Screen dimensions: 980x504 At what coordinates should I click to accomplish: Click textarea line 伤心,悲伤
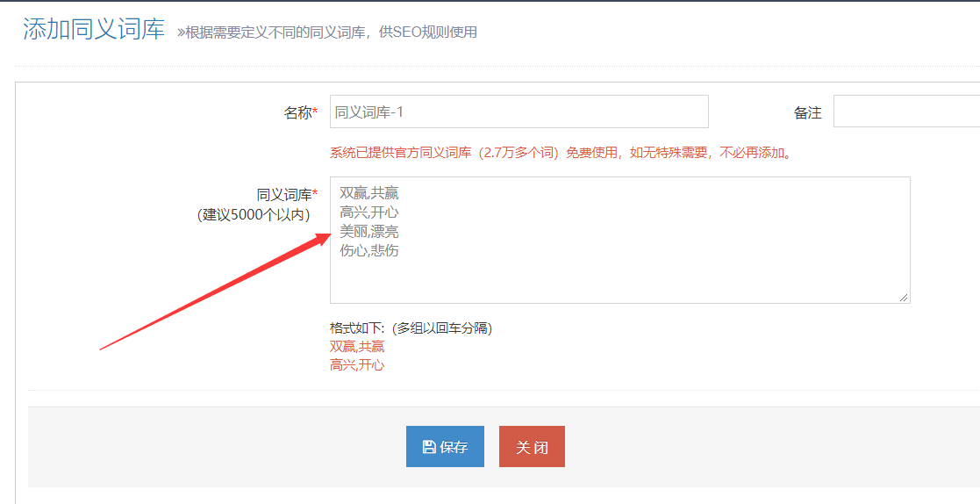pyautogui.click(x=369, y=251)
